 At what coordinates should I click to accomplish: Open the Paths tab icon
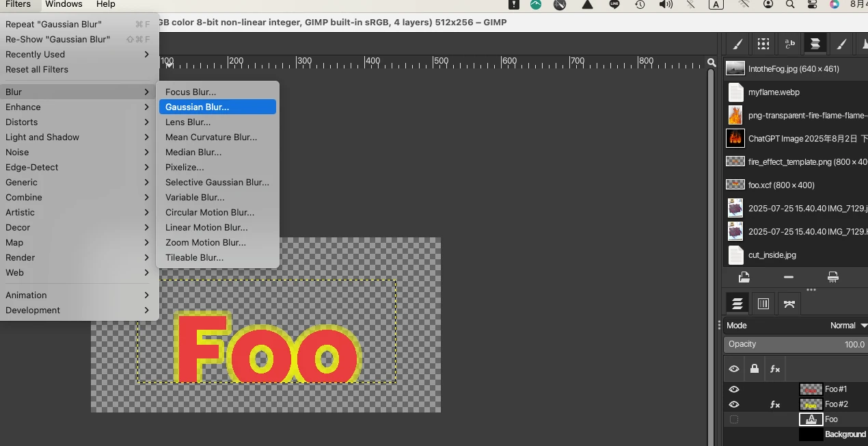point(789,304)
